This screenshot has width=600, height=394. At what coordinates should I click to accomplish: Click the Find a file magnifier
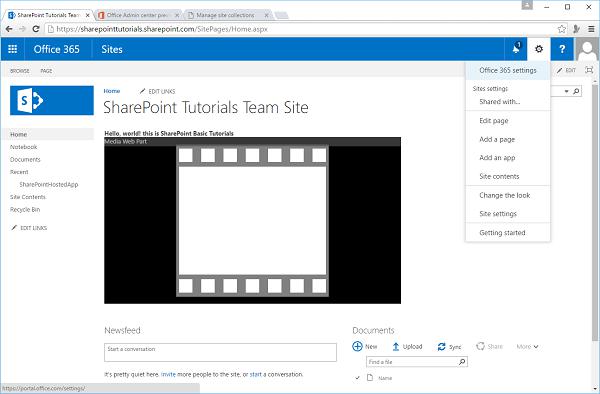pos(462,361)
